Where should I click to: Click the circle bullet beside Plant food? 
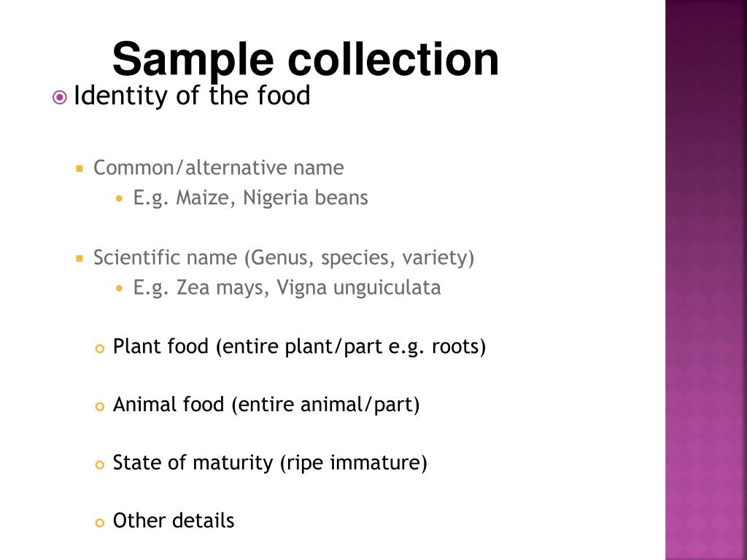[x=99, y=349]
